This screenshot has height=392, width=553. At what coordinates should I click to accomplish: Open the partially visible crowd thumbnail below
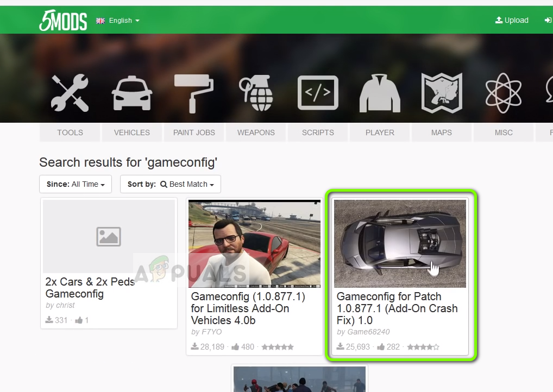click(299, 379)
